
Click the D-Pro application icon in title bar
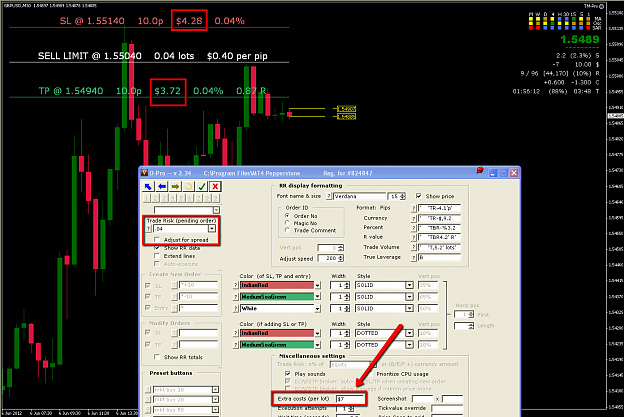[144, 173]
